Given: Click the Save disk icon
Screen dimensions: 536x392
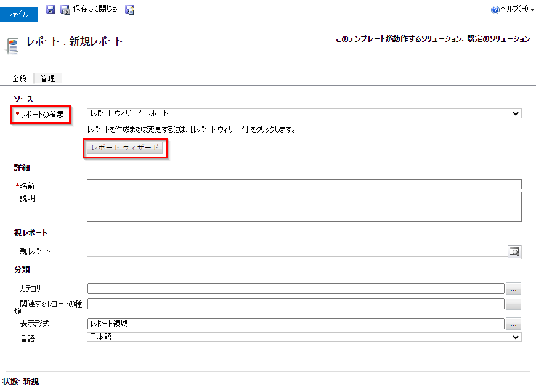Looking at the screenshot, I should [51, 9].
